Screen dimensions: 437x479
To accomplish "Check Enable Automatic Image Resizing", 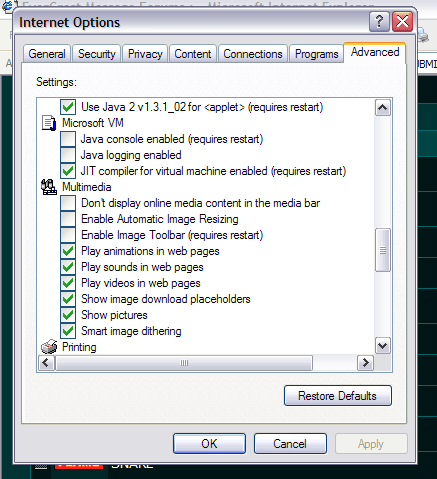I will pos(68,219).
